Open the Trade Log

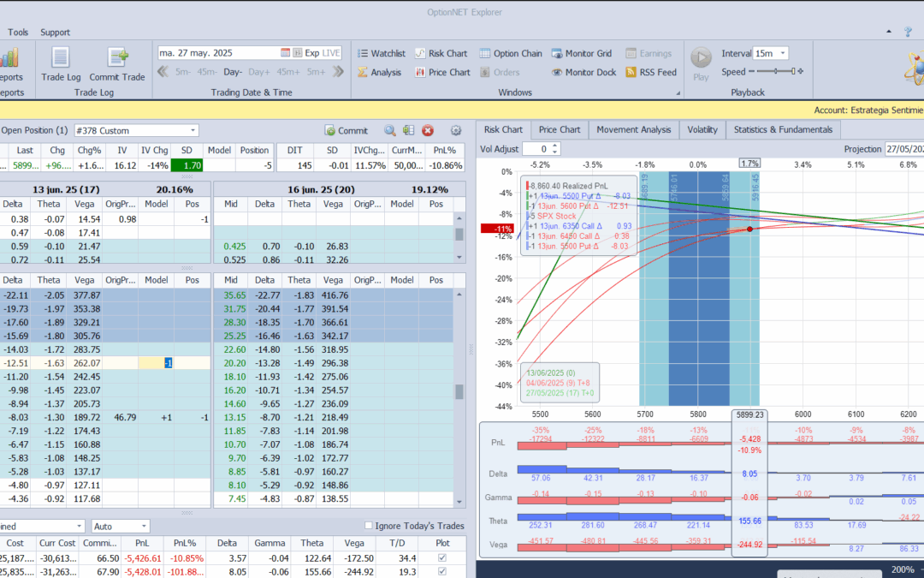point(60,64)
